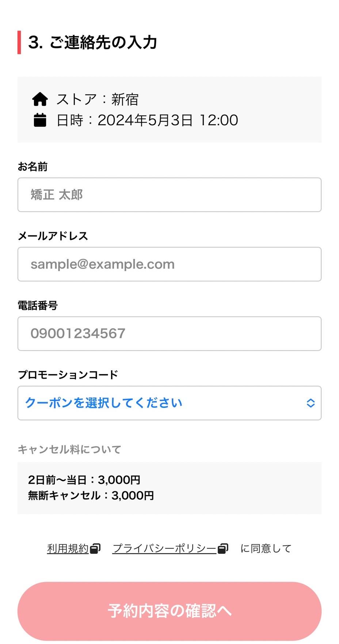This screenshot has width=339, height=644.
Task: Open the 利用規約 link
Action: click(x=68, y=548)
